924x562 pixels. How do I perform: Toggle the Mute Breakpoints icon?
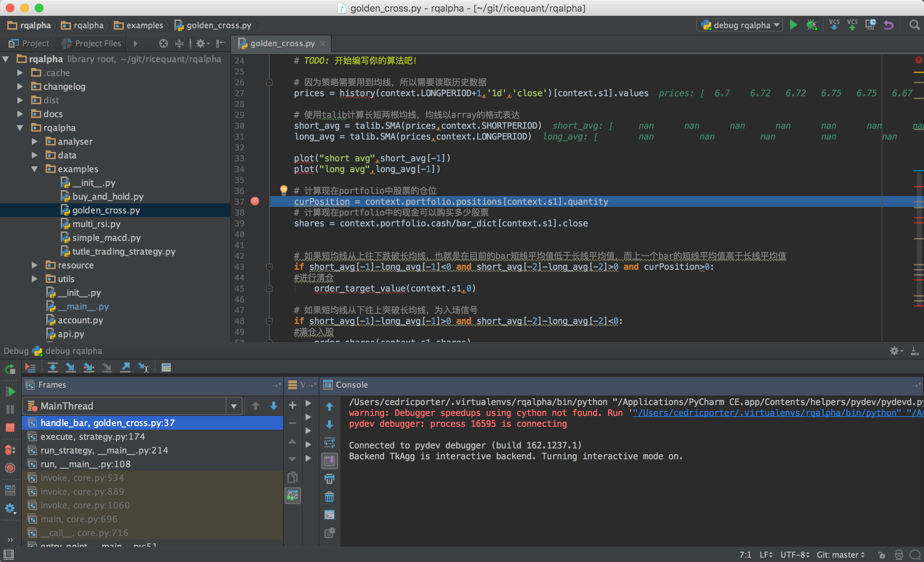coord(10,468)
